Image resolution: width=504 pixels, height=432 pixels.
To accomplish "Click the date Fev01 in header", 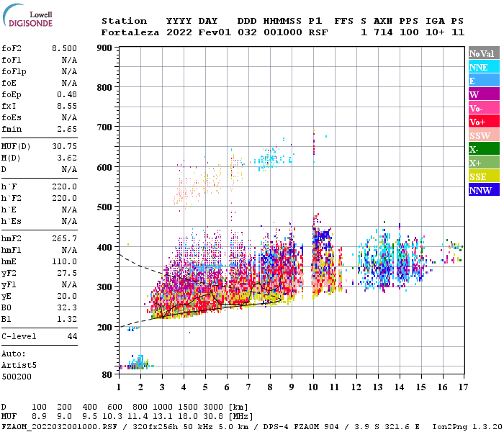I will [x=215, y=32].
